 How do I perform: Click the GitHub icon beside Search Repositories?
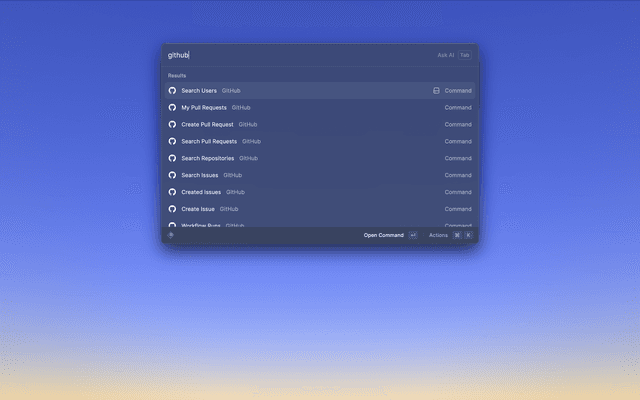[x=172, y=158]
